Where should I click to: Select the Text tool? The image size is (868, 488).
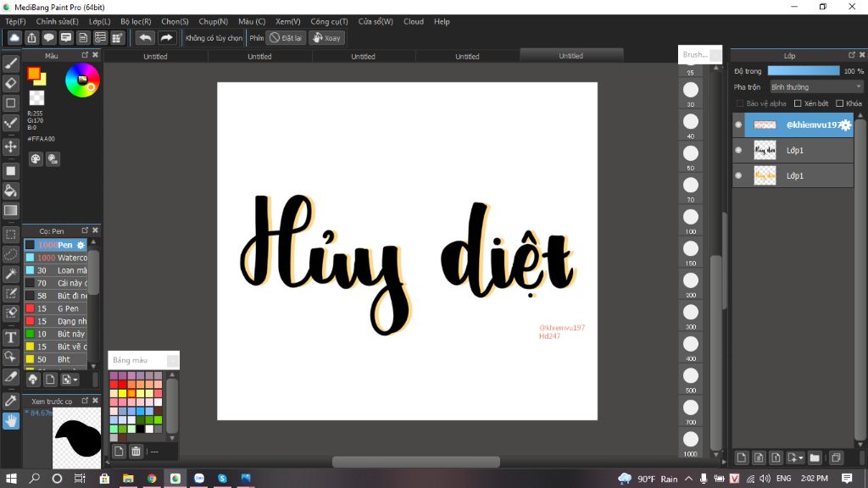(10, 337)
